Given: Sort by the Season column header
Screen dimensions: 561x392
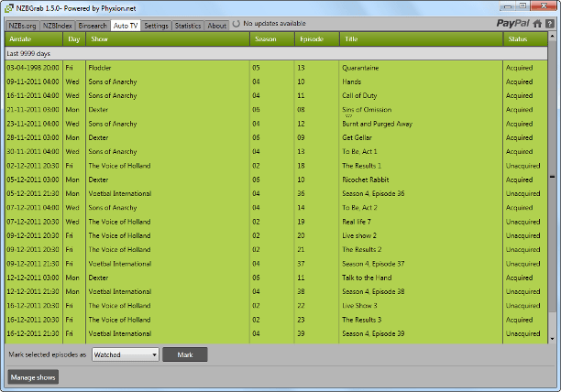Looking at the screenshot, I should tap(272, 39).
